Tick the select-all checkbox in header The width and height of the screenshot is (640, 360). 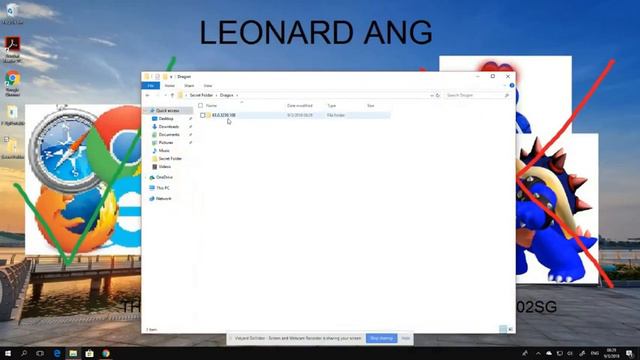click(200, 105)
